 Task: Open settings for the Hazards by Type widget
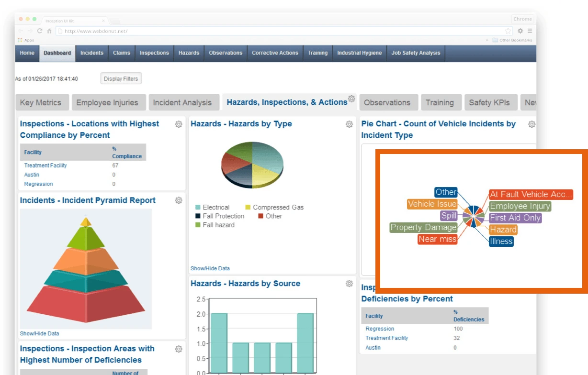(x=349, y=124)
